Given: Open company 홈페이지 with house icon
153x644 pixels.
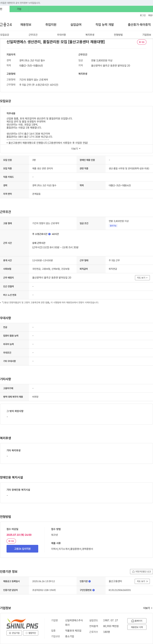Looking at the screenshot, I should coord(137,621).
